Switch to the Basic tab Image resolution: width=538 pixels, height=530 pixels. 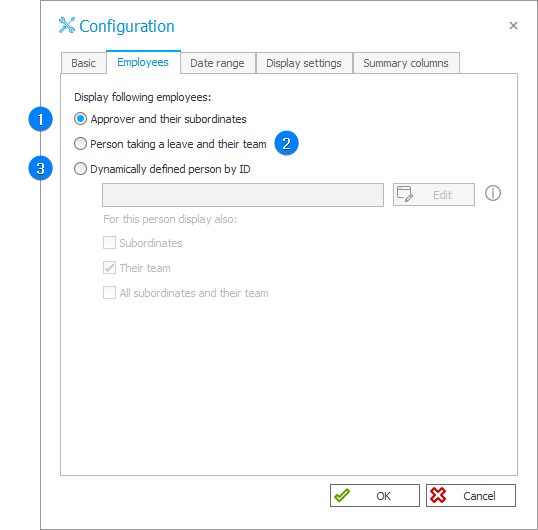[83, 63]
